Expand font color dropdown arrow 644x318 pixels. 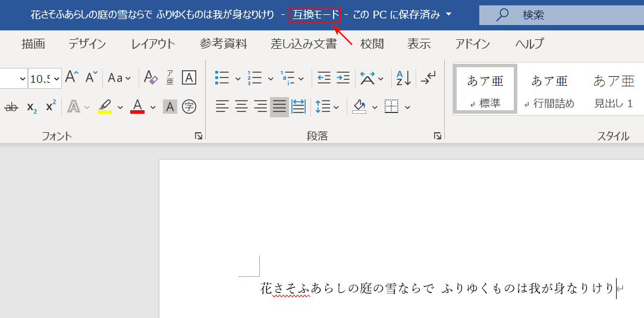[x=153, y=107]
